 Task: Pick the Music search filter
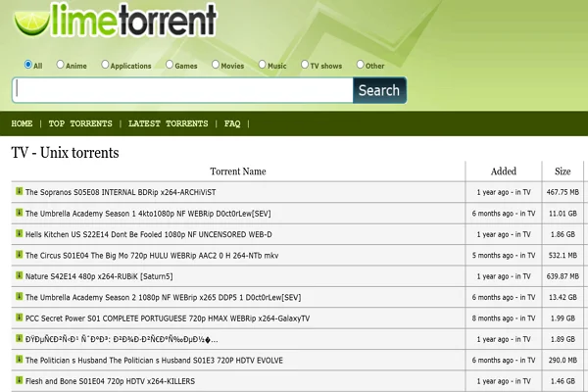click(x=260, y=65)
